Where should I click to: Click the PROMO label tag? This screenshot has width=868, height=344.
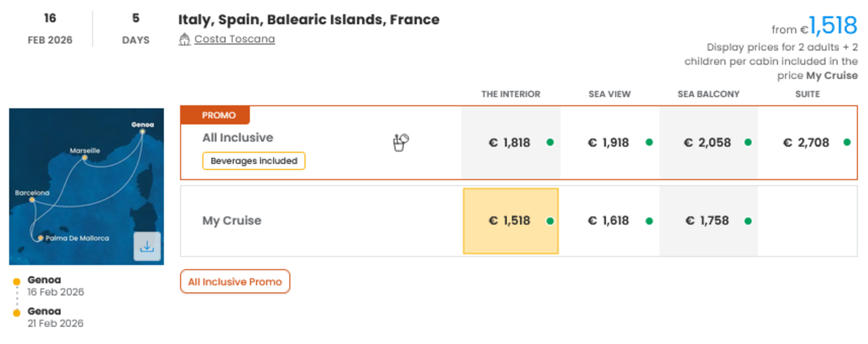tap(218, 115)
